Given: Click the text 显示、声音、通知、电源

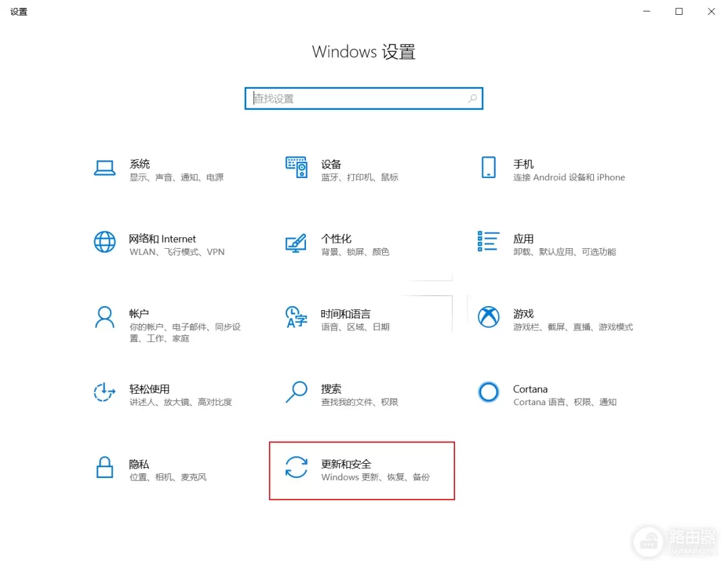Looking at the screenshot, I should point(177,177).
